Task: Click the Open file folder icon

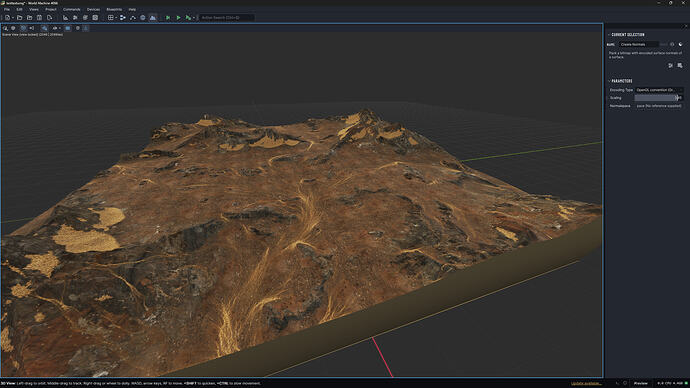Action: (20, 18)
